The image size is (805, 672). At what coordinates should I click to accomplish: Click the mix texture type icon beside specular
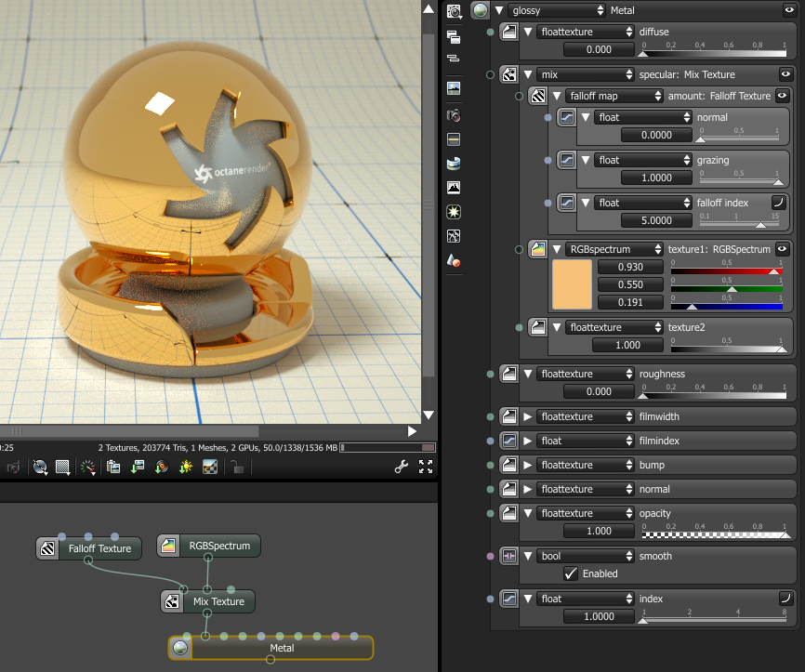[509, 74]
